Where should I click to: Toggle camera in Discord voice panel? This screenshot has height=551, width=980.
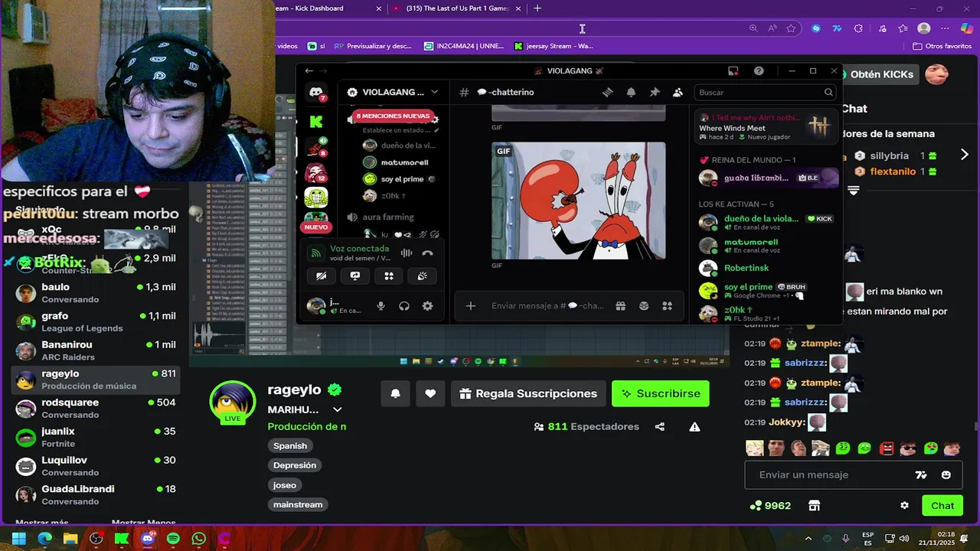pos(322,276)
